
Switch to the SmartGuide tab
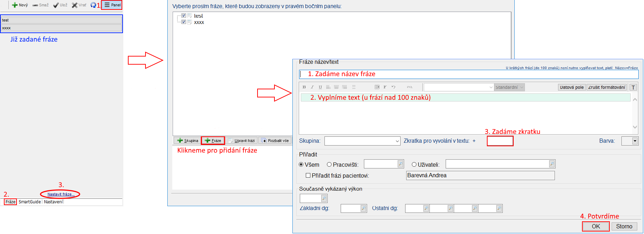point(30,202)
